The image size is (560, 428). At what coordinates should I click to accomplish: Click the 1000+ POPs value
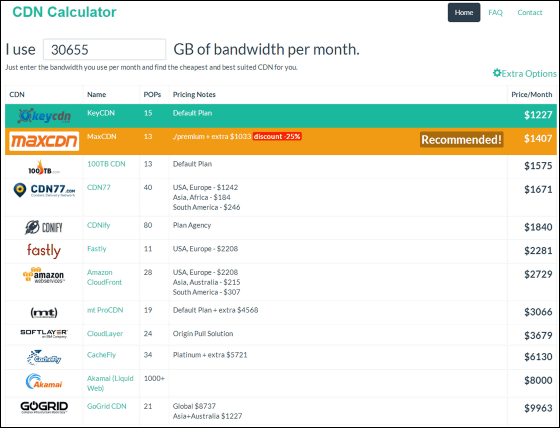pyautogui.click(x=154, y=379)
